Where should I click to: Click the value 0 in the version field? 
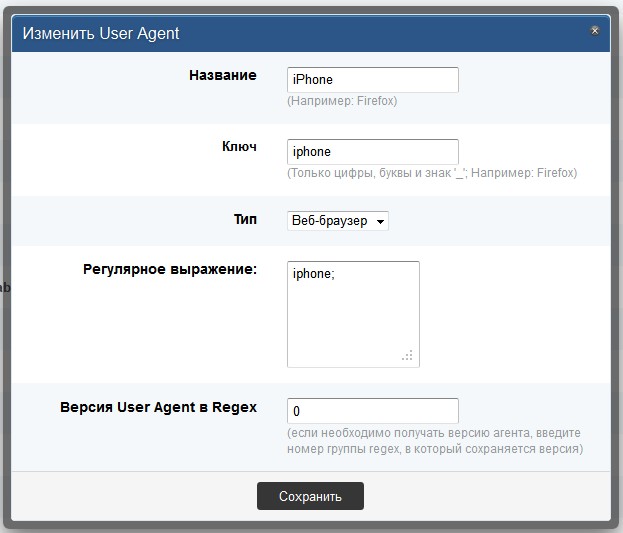click(296, 411)
